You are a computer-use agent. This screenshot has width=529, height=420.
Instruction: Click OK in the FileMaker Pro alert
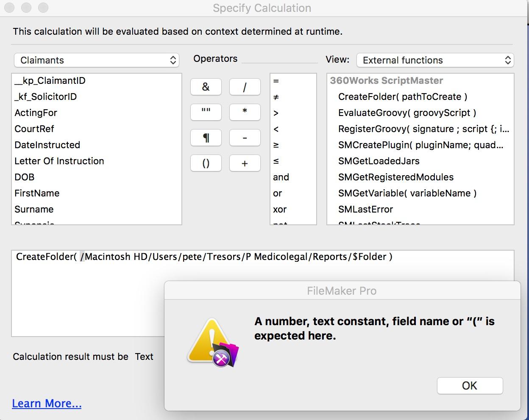coord(470,386)
